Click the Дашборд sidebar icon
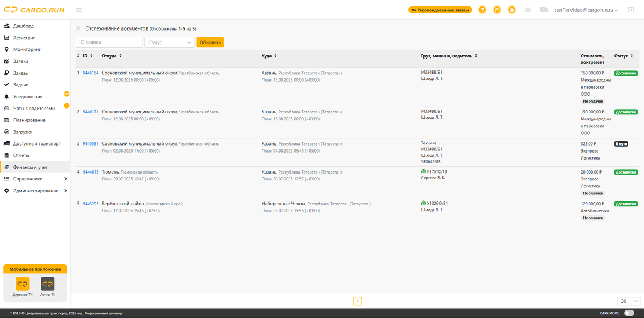This screenshot has height=318, width=644. point(6,26)
